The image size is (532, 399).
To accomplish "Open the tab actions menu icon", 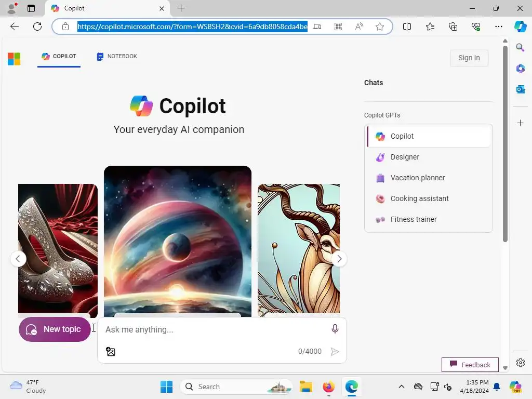I will click(31, 8).
